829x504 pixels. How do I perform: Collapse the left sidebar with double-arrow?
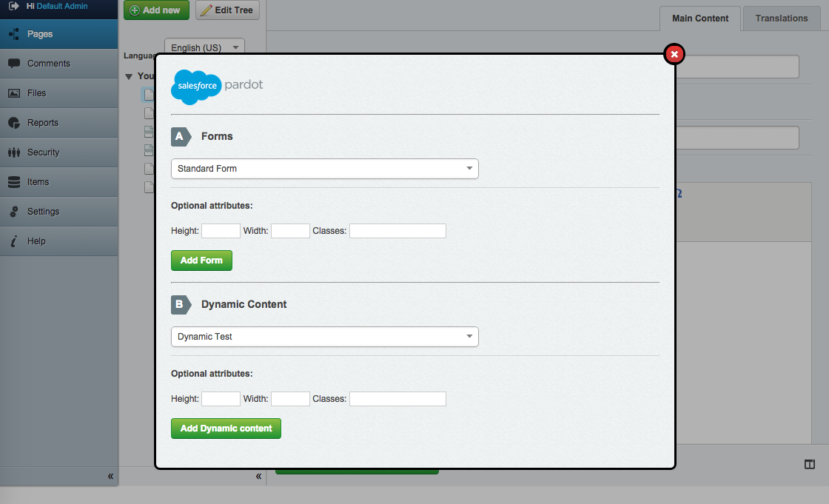click(x=110, y=476)
